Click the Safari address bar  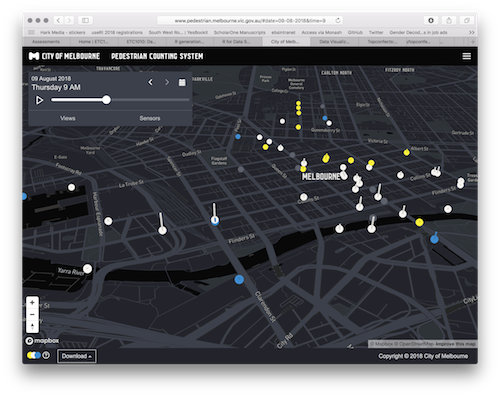pos(250,21)
